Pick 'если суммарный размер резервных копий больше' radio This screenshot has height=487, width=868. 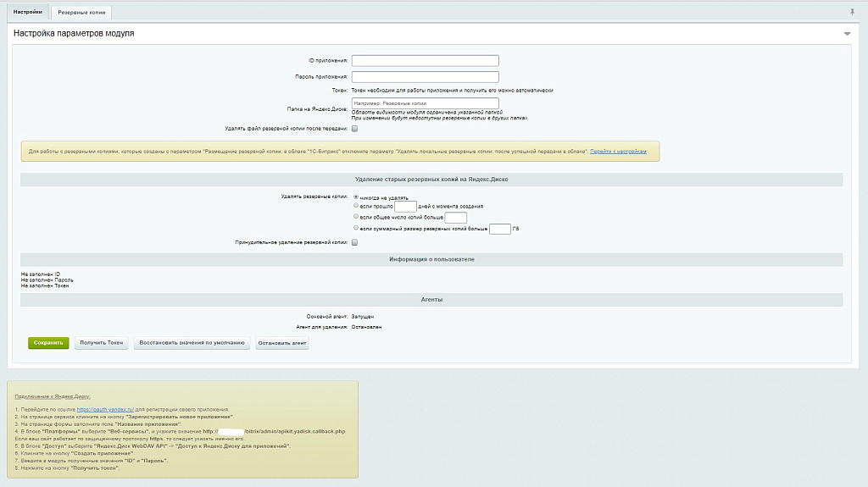(x=355, y=229)
